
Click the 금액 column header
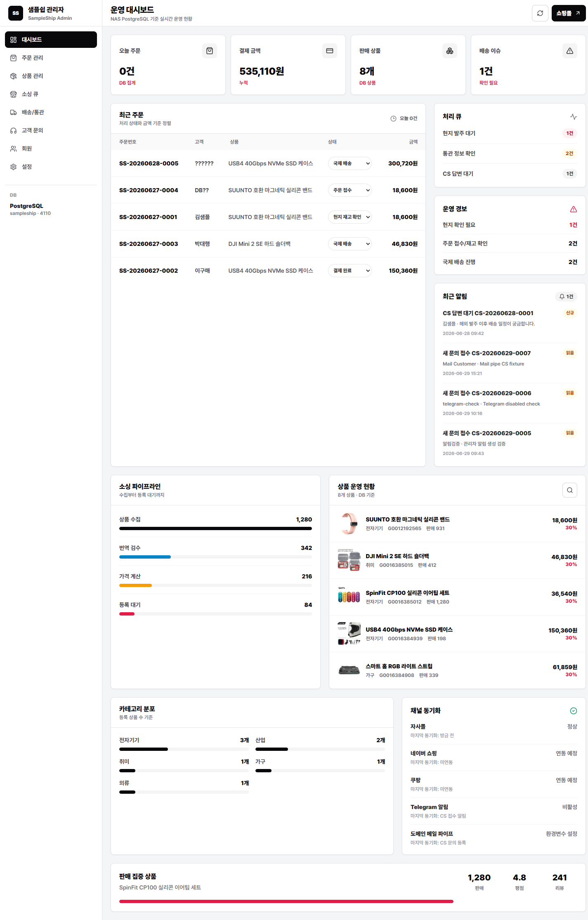[x=413, y=142]
